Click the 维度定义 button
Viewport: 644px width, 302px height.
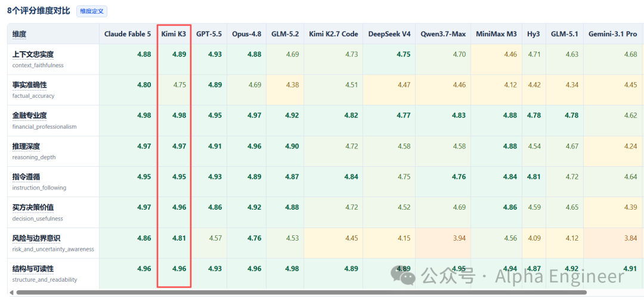(x=92, y=11)
